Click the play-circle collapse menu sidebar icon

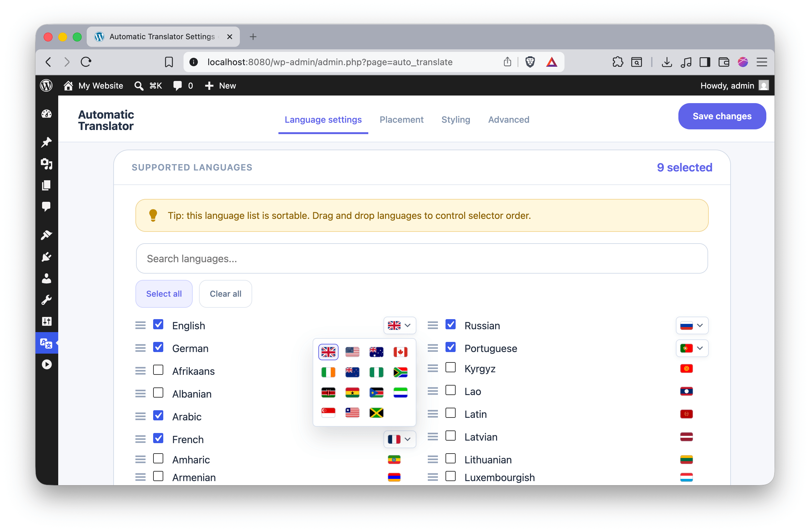point(47,365)
